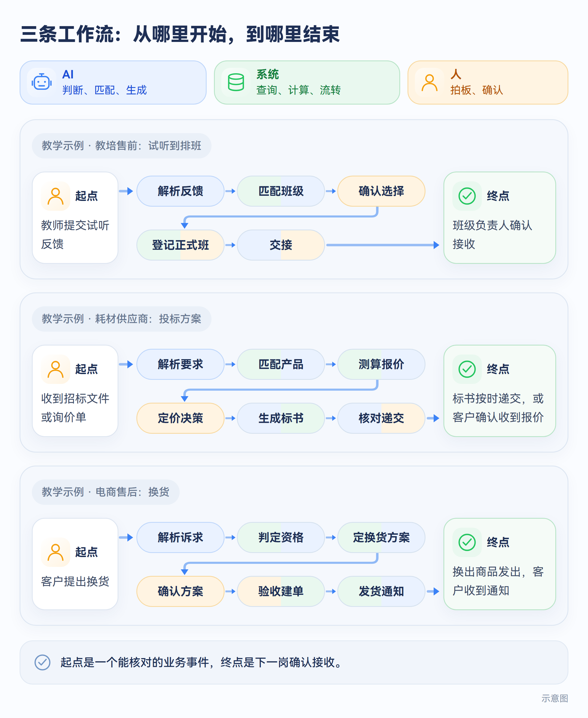Select the 定换货方案 step
The height and width of the screenshot is (718, 588).
click(x=381, y=537)
